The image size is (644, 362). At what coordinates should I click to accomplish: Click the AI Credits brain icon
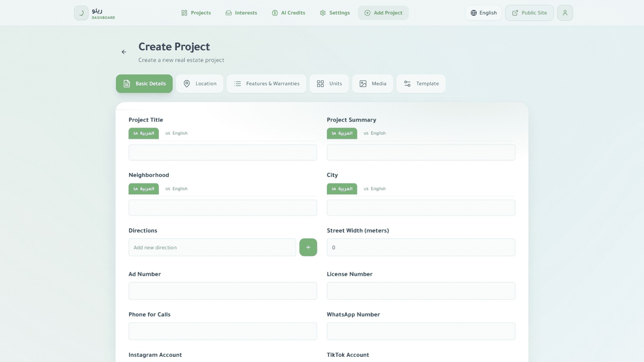point(275,13)
